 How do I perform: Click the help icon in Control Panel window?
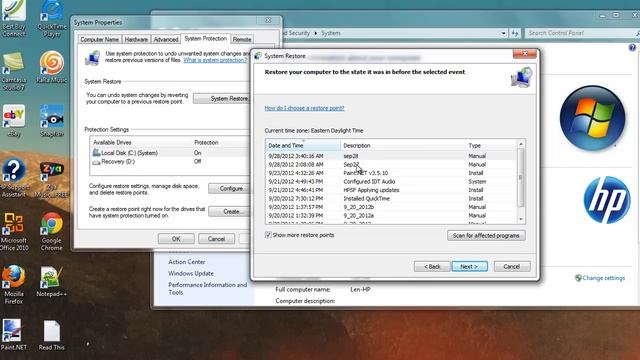(632, 48)
